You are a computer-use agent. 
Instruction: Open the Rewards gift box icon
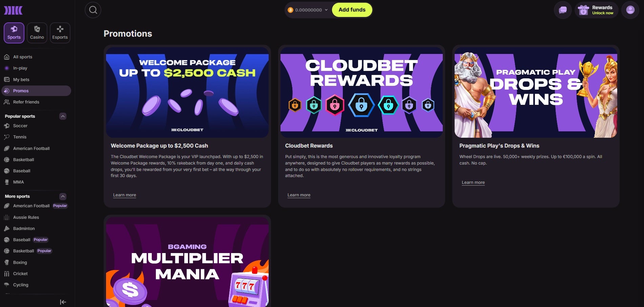coord(583,10)
